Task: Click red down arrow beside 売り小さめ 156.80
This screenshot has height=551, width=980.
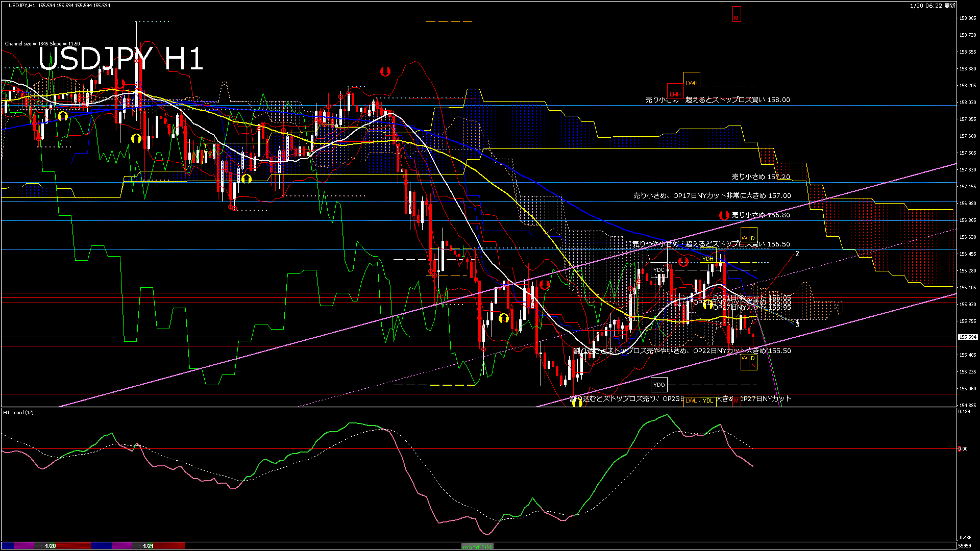Action: point(723,215)
